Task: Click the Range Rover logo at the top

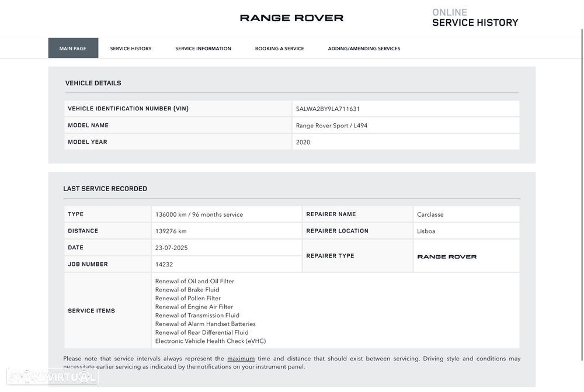Action: tap(291, 18)
